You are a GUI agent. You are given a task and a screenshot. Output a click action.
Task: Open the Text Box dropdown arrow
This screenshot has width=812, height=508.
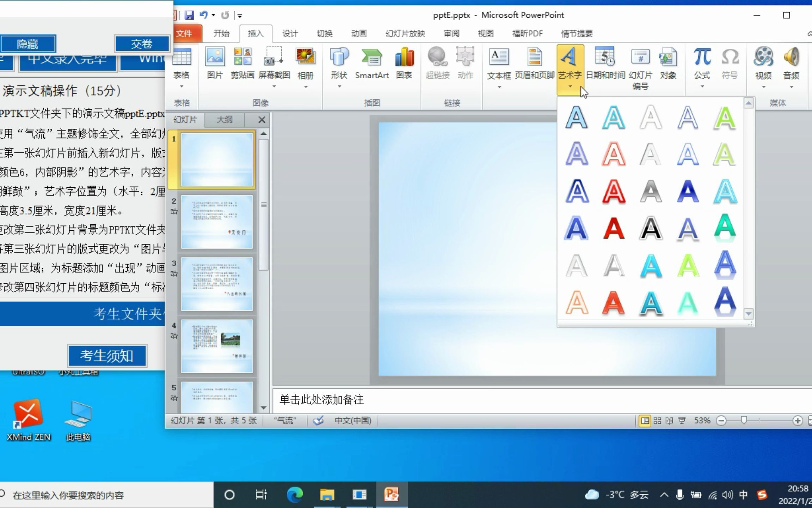499,87
